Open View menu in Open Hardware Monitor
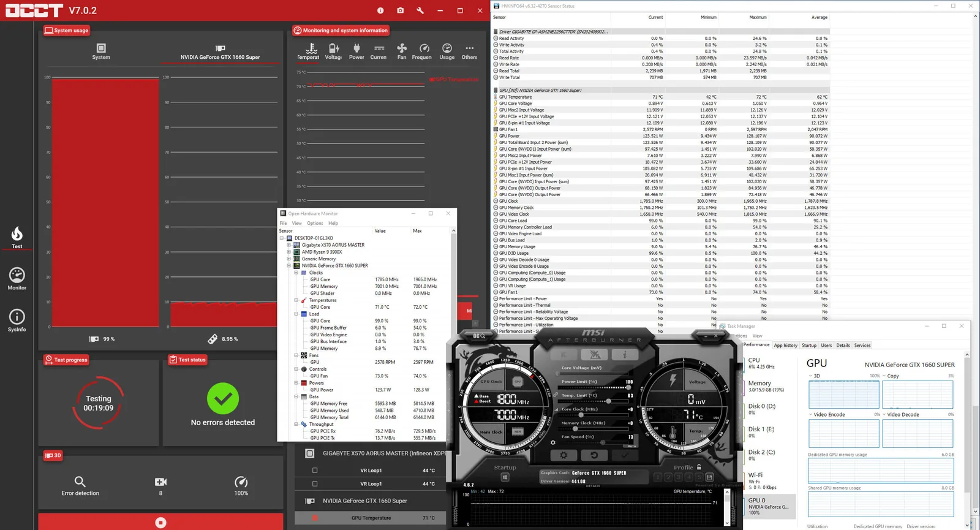This screenshot has height=530, width=980. [x=296, y=223]
